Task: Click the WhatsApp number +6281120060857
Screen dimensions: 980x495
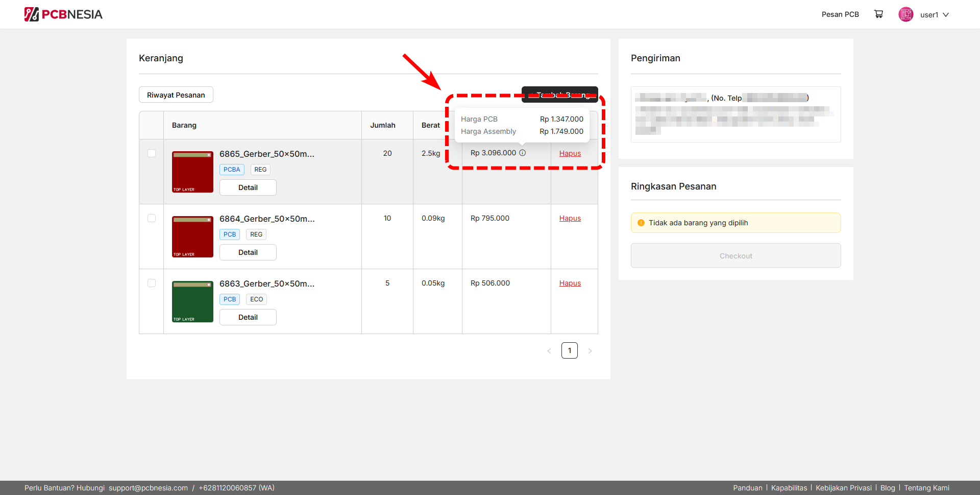Action: [237, 488]
